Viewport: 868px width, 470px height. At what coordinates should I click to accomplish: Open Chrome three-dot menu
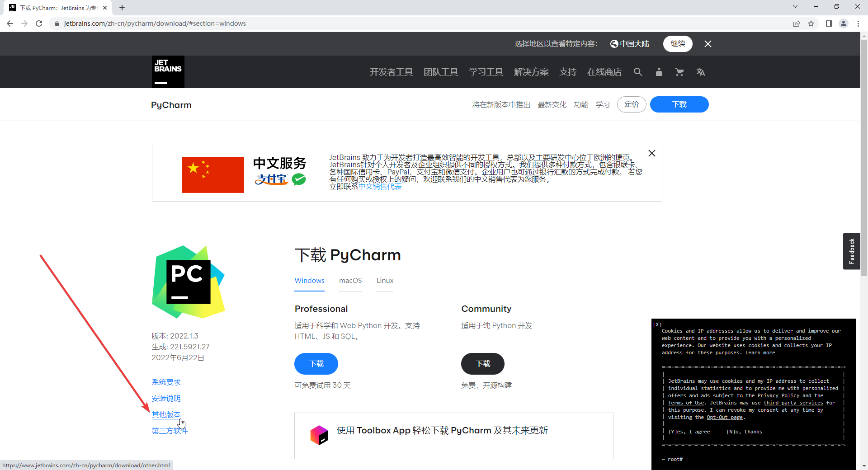click(x=858, y=23)
